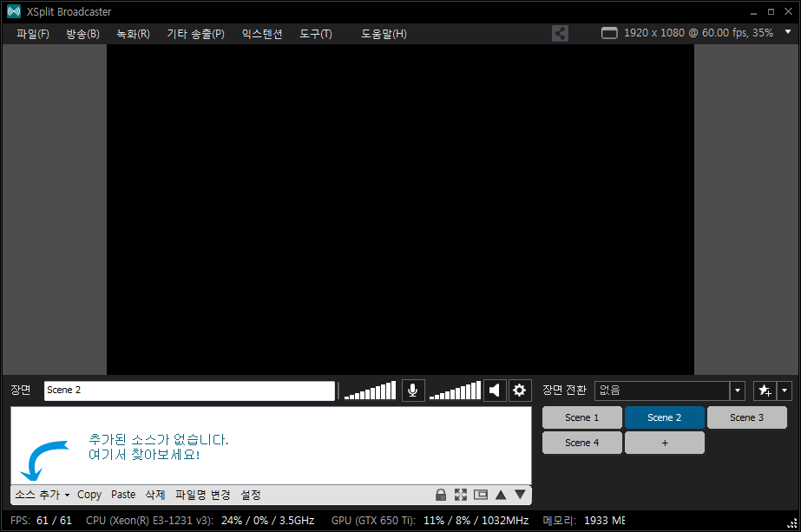Click the 추가된 소스가 없습니다 message
Viewport: 801px width, 532px height.
tap(158, 439)
